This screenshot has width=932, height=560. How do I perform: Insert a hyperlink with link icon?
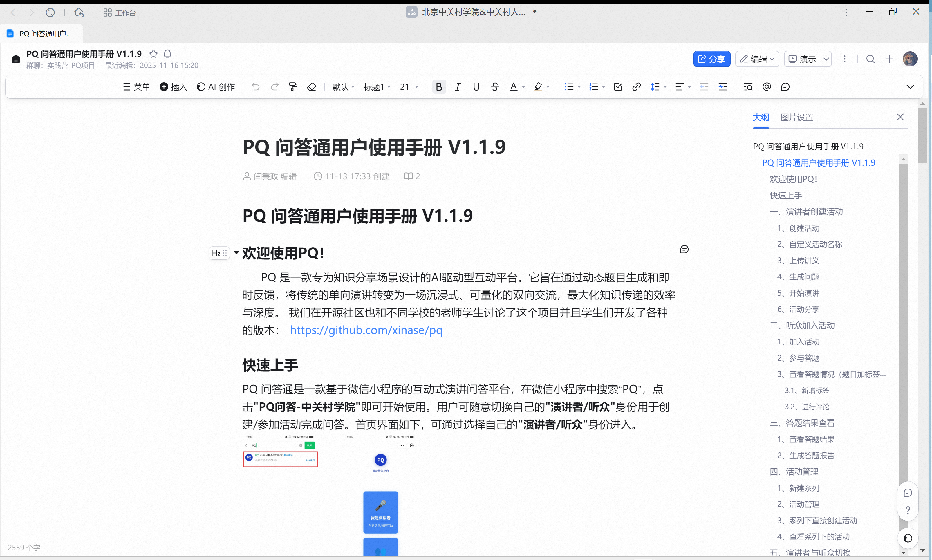(x=636, y=87)
